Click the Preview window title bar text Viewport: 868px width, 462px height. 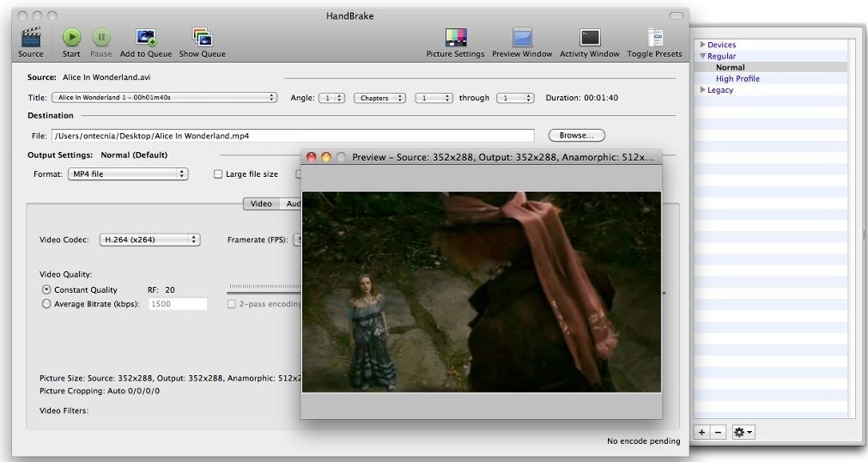(502, 157)
